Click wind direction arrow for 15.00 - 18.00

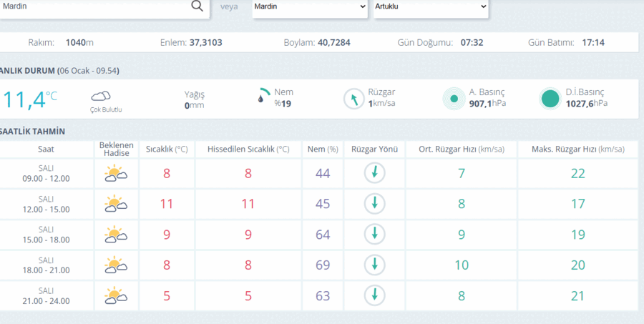[x=374, y=234]
